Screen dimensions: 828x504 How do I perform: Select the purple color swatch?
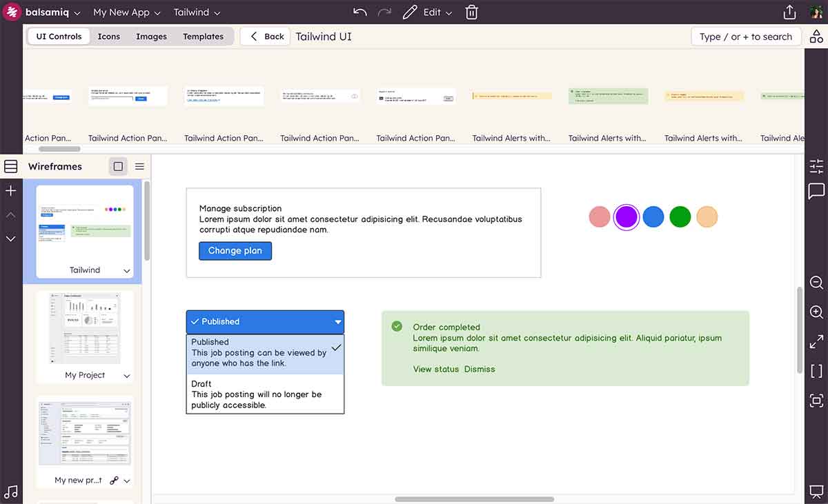tap(626, 216)
